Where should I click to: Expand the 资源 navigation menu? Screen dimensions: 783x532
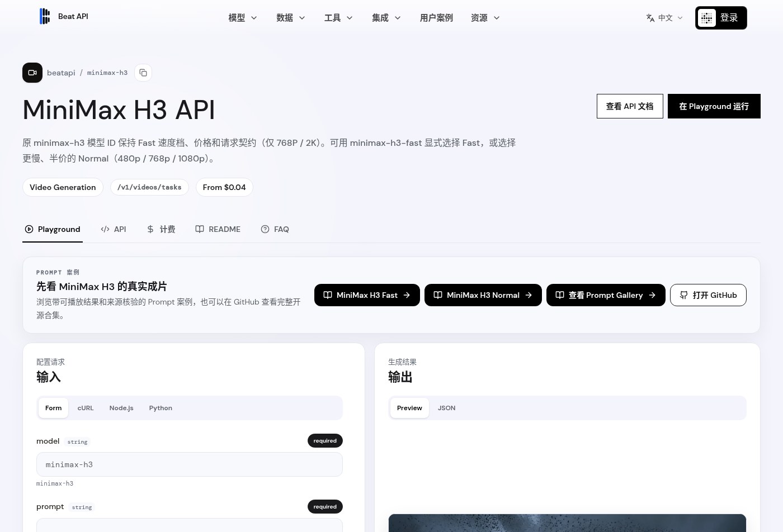485,18
